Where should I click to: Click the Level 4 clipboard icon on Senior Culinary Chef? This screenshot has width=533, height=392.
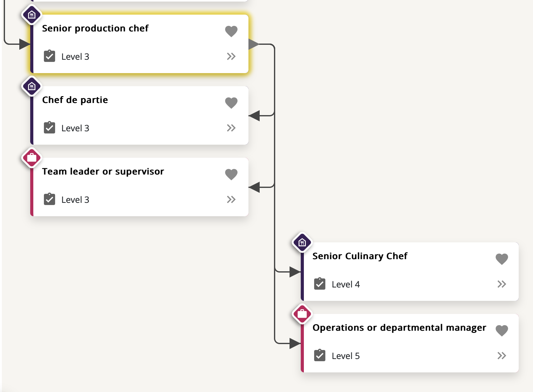(319, 284)
